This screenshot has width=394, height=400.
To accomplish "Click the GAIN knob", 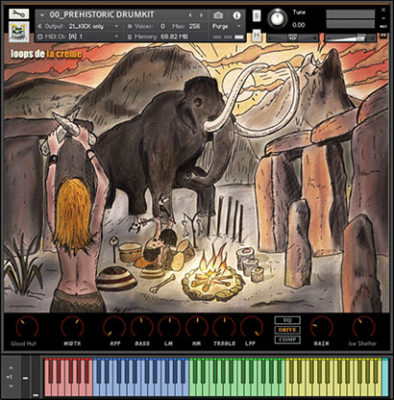I will tap(322, 328).
